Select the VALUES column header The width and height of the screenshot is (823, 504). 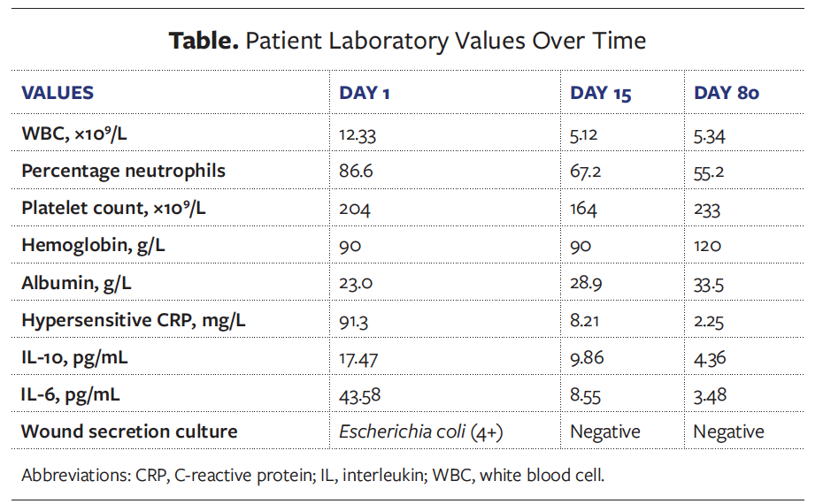pos(58,93)
